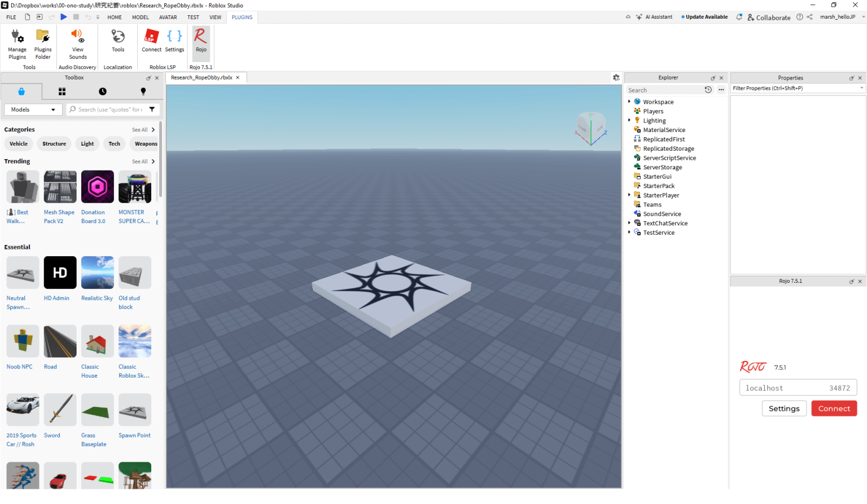
Task: Expand the Lighting tree item
Action: click(x=630, y=120)
